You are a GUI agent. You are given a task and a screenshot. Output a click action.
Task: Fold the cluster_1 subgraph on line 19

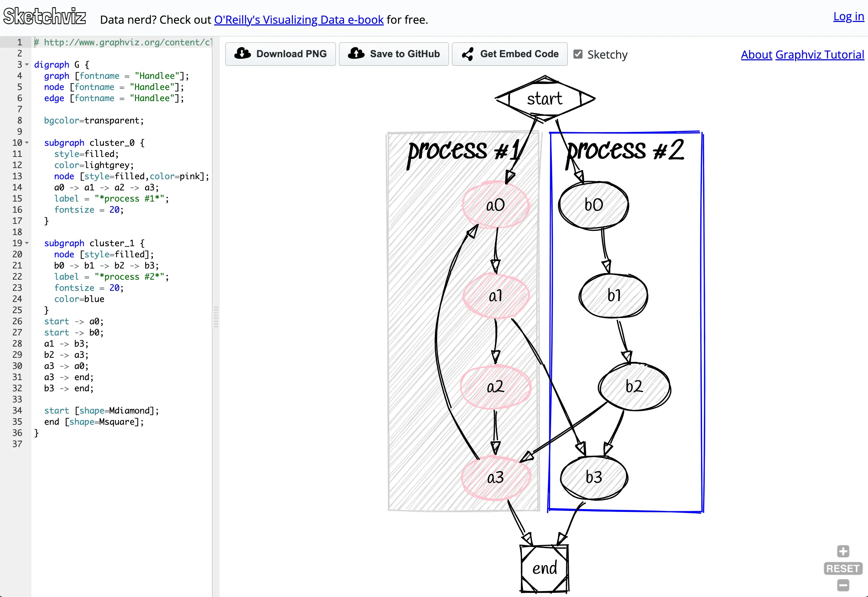(27, 243)
